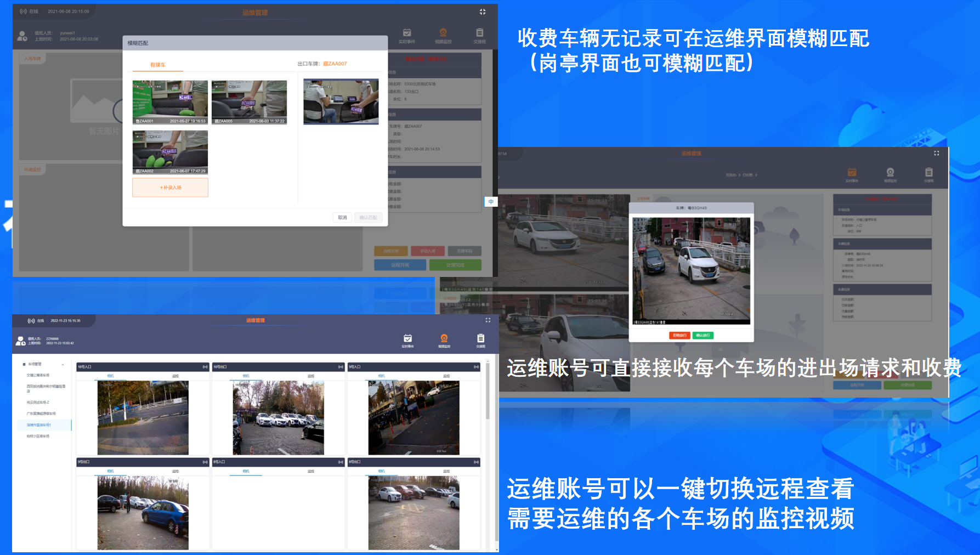980x555 pixels.
Task: Click the monitoring panel vertical scrollbar
Action: [488, 392]
